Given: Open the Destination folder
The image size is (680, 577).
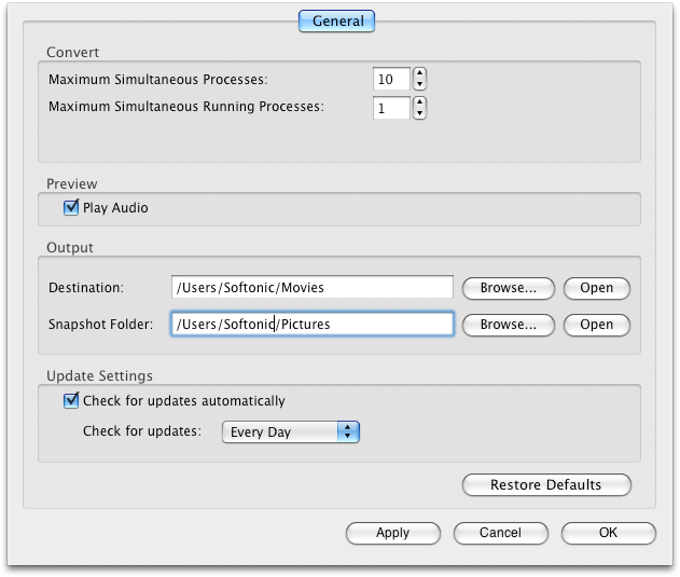Looking at the screenshot, I should coord(596,288).
